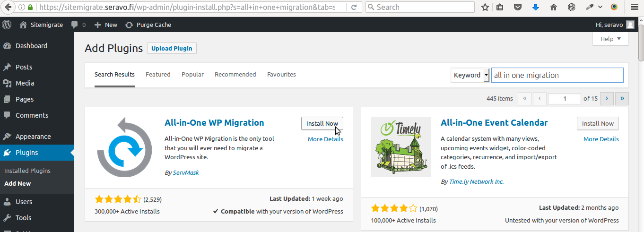This screenshot has width=644, height=232.
Task: Switch to the Featured tab
Action: [x=158, y=75]
